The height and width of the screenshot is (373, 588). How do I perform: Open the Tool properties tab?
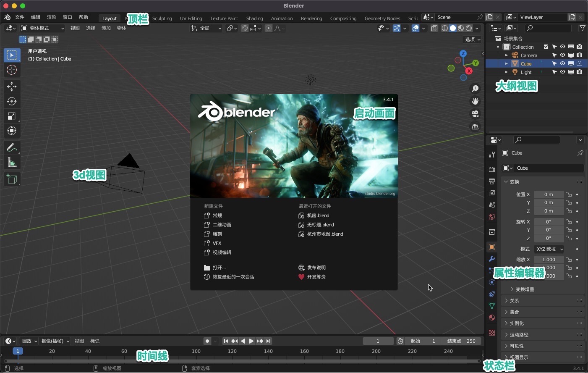tap(492, 155)
